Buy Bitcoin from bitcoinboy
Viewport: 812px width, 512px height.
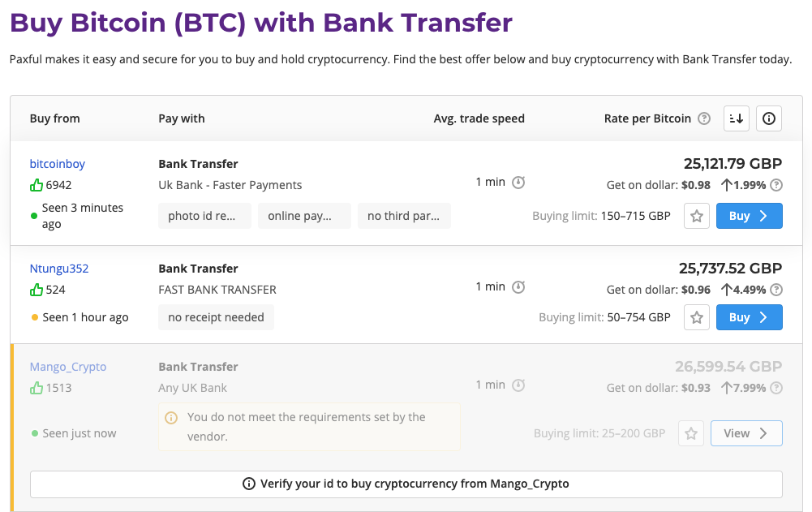749,216
